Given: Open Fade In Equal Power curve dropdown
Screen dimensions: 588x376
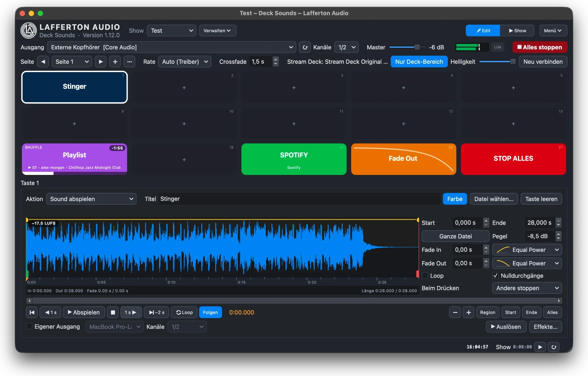Looking at the screenshot, I should coord(527,250).
